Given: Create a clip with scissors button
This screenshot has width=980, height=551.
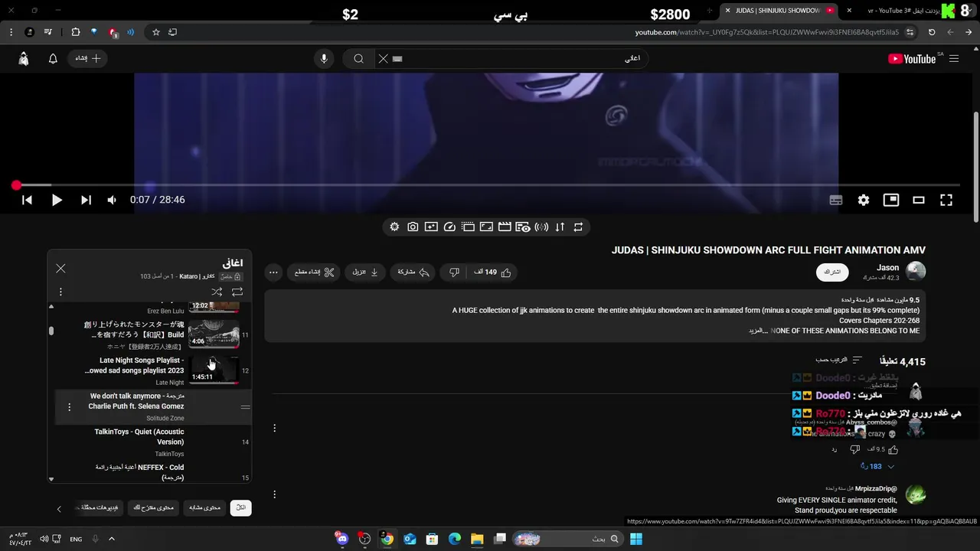Looking at the screenshot, I should [x=314, y=272].
